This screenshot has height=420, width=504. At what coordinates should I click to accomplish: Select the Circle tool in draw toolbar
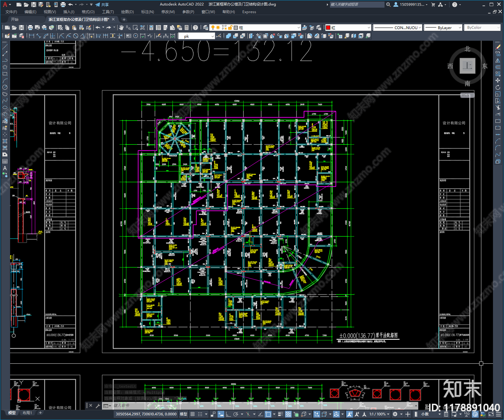5,87
